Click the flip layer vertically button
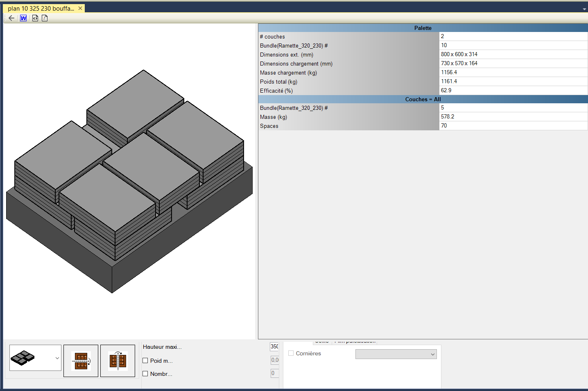Screen dimensions: 588x391 point(118,361)
